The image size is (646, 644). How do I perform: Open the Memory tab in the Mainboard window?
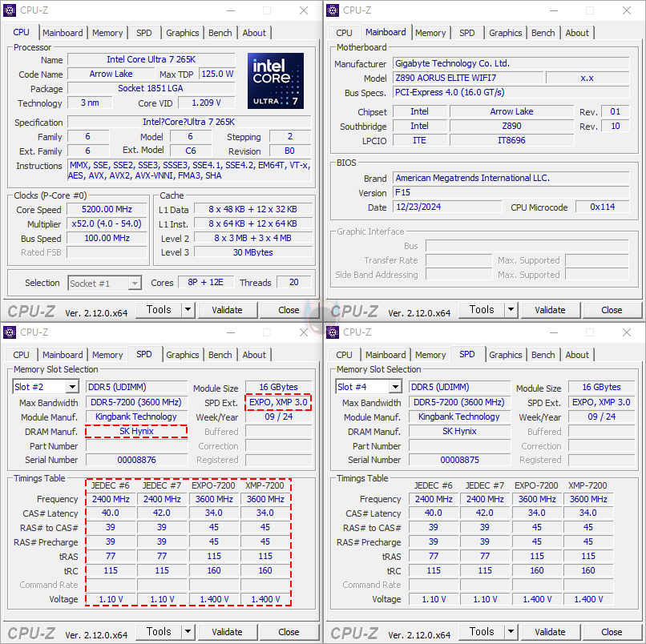coord(430,33)
